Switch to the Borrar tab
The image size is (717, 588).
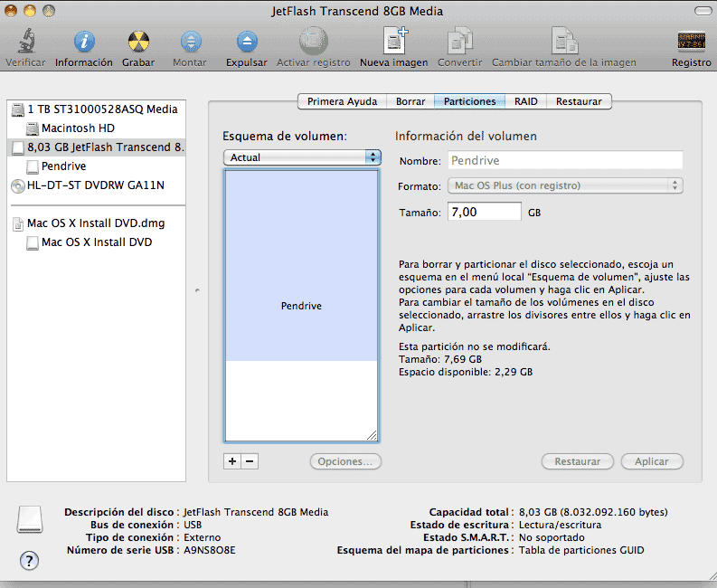pos(410,101)
